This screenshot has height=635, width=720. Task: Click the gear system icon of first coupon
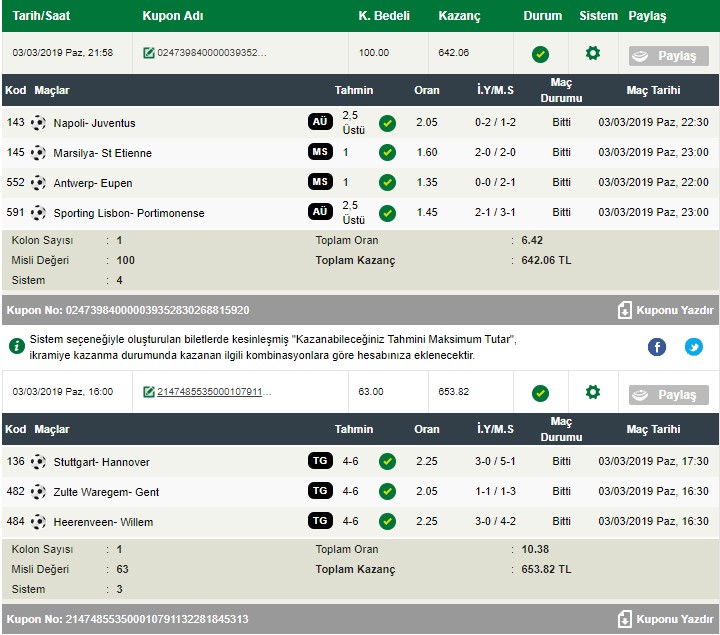pos(593,53)
